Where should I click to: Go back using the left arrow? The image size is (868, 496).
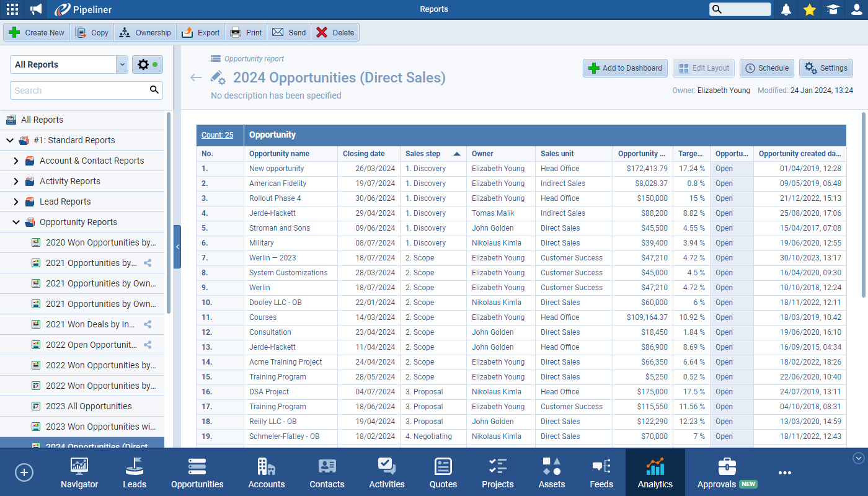click(196, 77)
